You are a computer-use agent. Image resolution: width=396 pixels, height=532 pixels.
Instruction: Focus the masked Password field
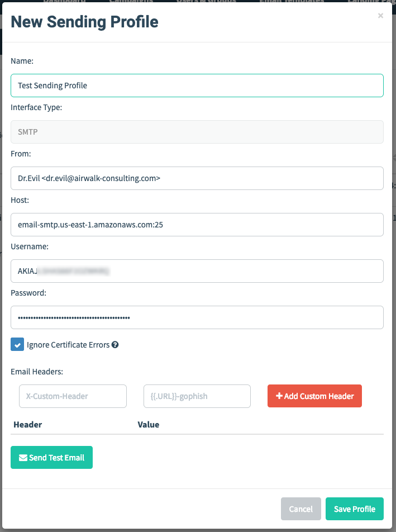coord(197,317)
